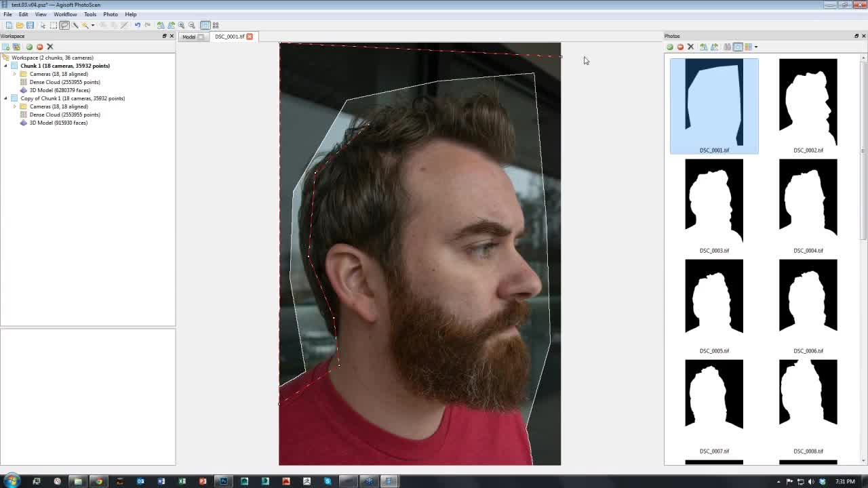Select the Rectangle Selection tool
The height and width of the screenshot is (488, 868).
54,25
